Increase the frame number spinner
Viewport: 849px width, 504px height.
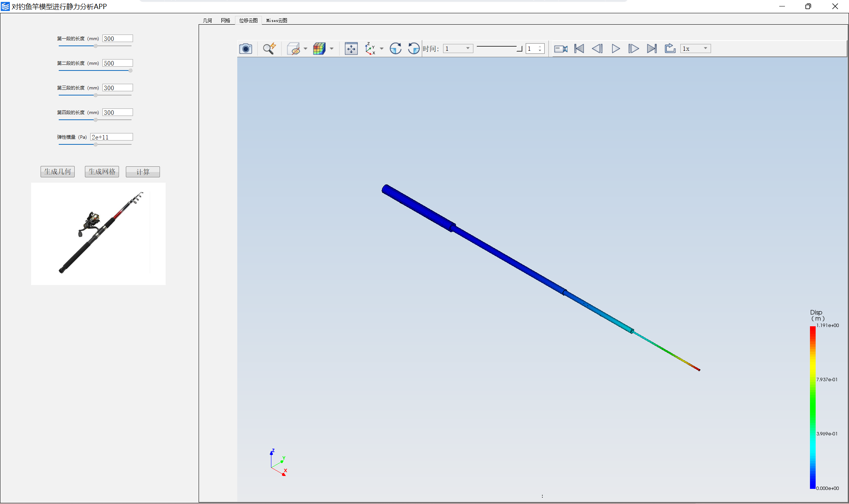(x=540, y=46)
